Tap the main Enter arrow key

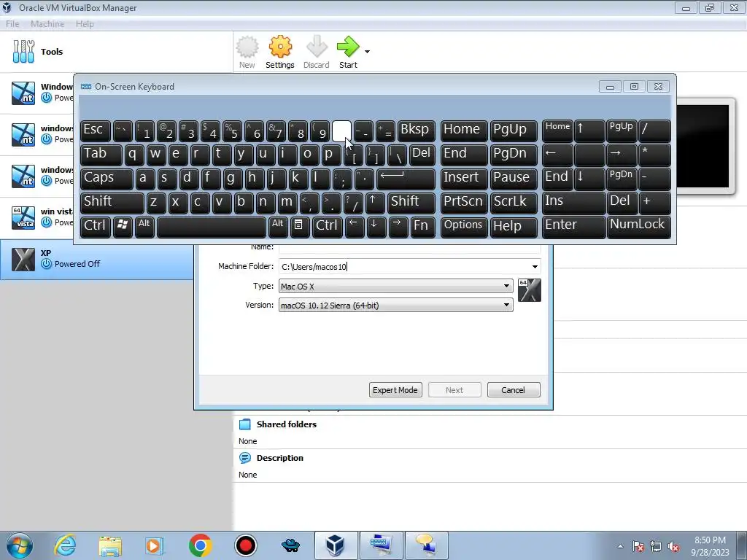pos(406,179)
